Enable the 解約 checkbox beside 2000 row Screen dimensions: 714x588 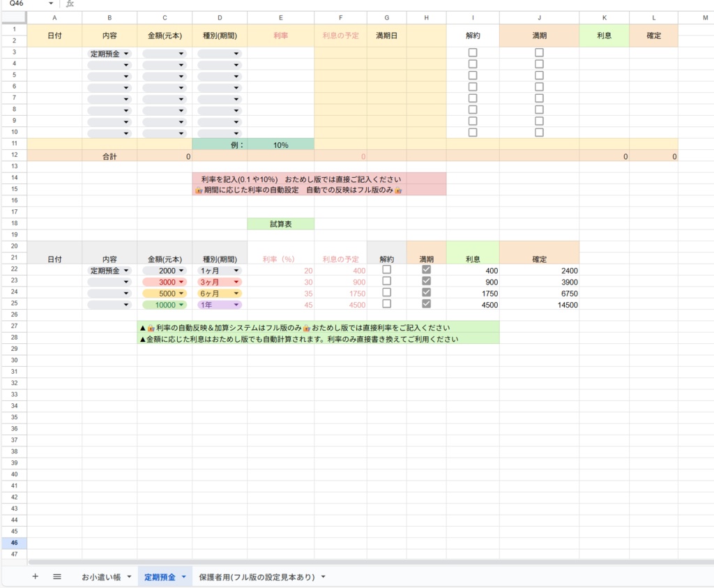[388, 270]
